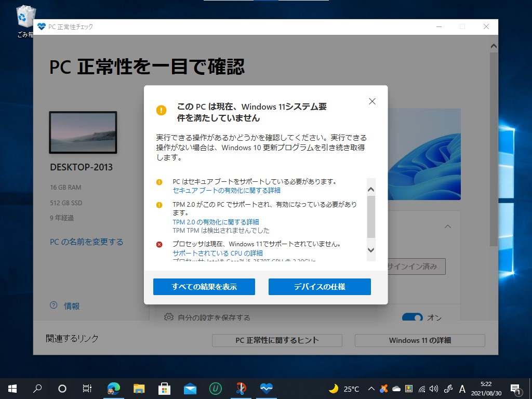532x399 pixels.
Task: Click the すべての結果を表示 button
Action: click(204, 286)
